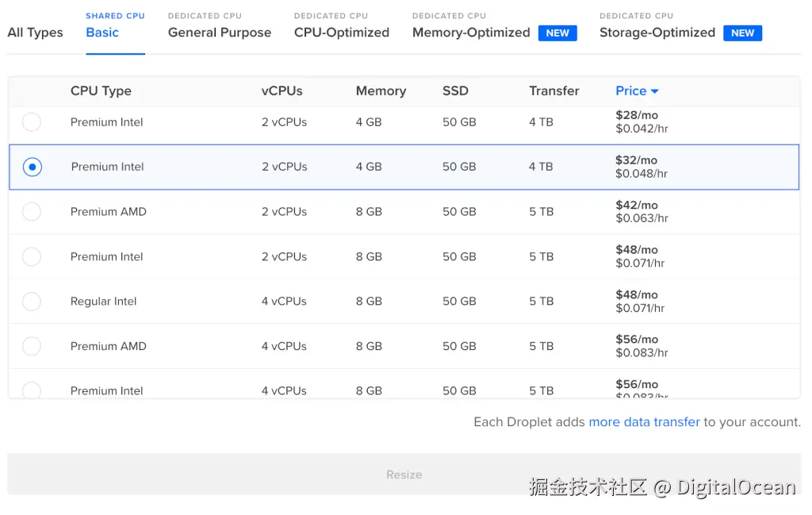Switch to the Storage-Optimized tab

657,33
